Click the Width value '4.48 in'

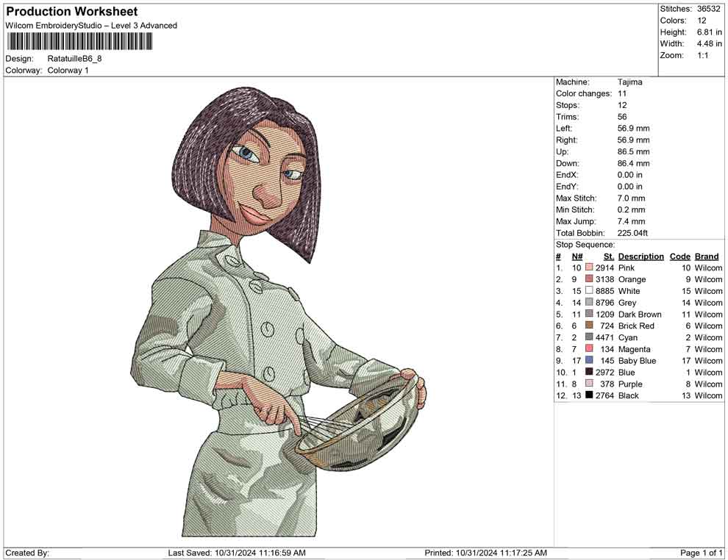pos(709,43)
